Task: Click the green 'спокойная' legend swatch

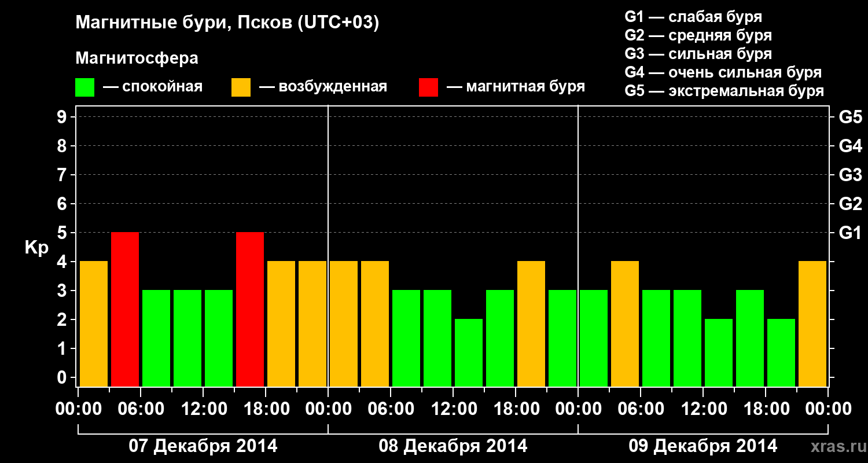Action: 85,87
